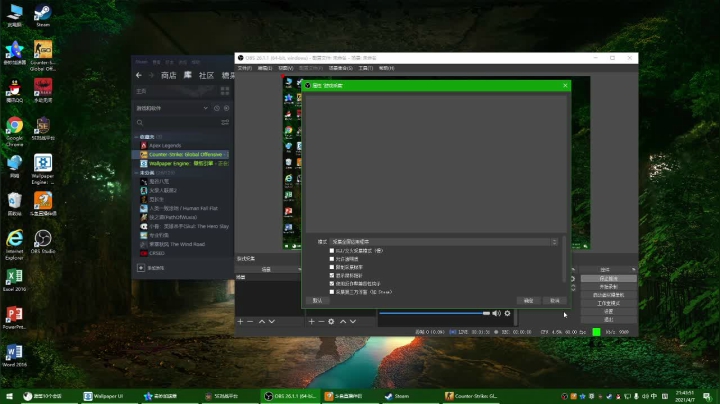Toggle the limit capture framerate checkbox
This screenshot has width=720, height=404.
(x=332, y=267)
